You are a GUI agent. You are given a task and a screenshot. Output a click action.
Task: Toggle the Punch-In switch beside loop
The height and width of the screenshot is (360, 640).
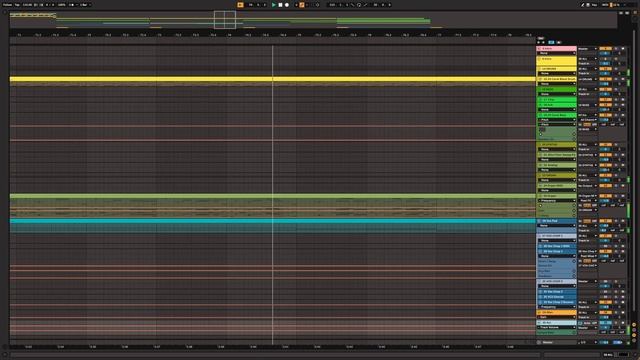click(x=353, y=5)
